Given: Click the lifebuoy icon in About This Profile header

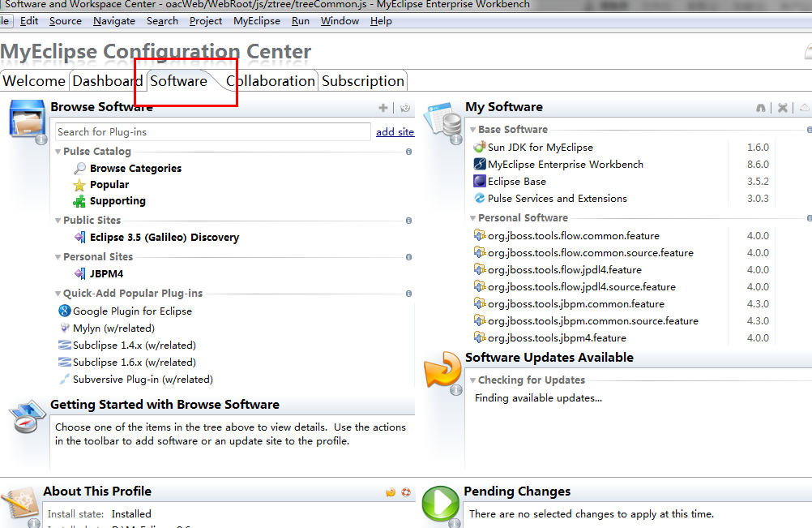Looking at the screenshot, I should (x=406, y=492).
